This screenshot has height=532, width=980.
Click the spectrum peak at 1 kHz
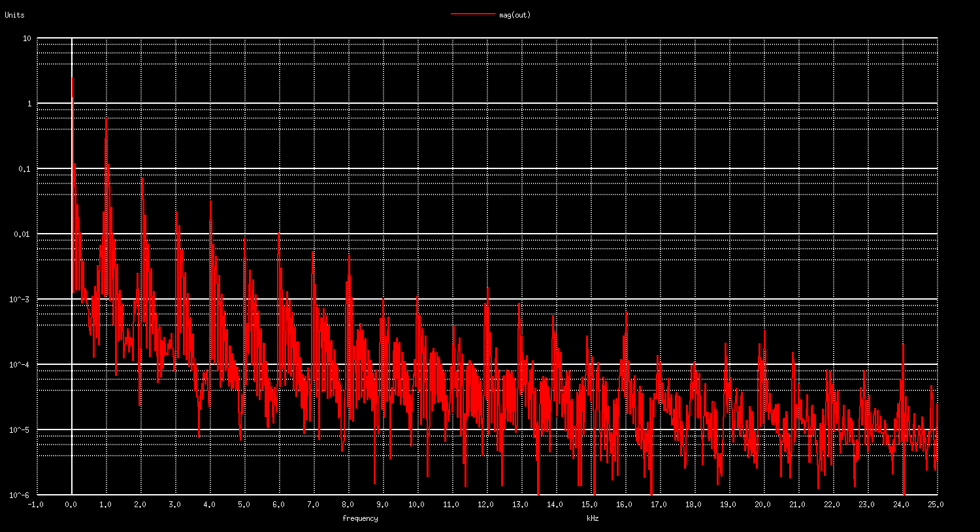pyautogui.click(x=106, y=119)
